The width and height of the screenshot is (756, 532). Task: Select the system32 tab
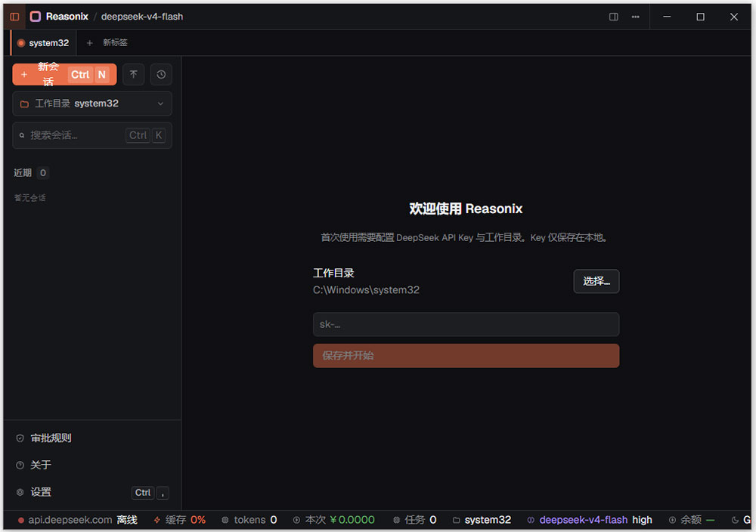pos(43,43)
